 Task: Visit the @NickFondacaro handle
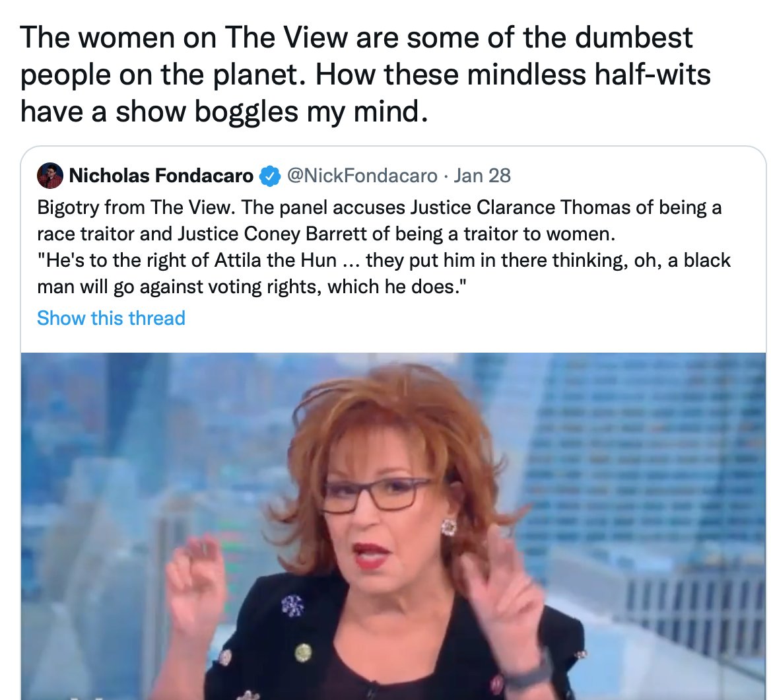(362, 176)
